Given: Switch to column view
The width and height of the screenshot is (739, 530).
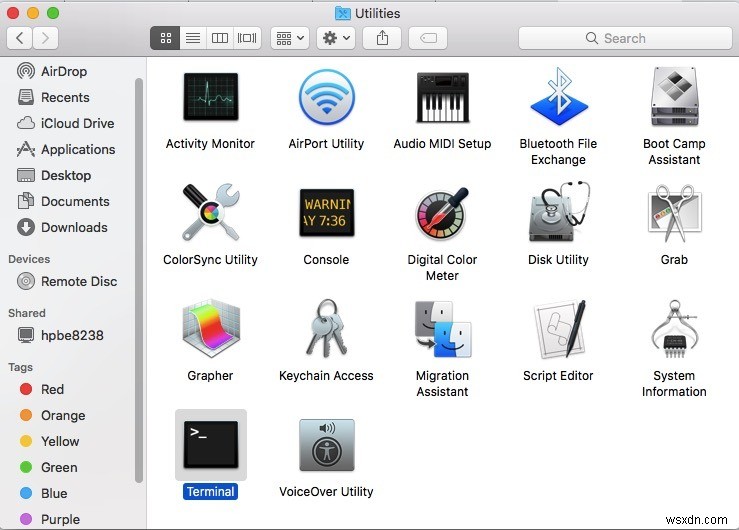Looking at the screenshot, I should click(220, 38).
